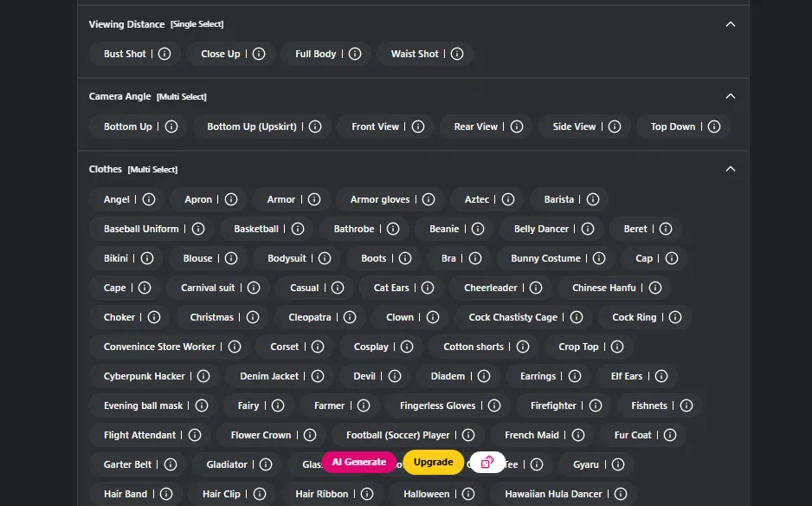The height and width of the screenshot is (506, 812).
Task: Click the yellow Upgrade button
Action: (x=434, y=463)
